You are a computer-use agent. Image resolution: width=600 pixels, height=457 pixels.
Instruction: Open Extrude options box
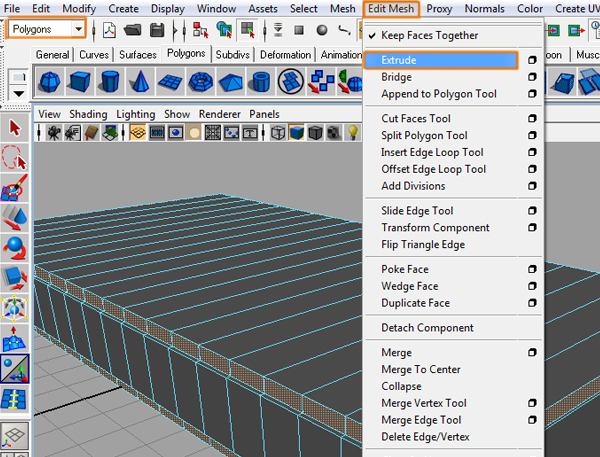[x=532, y=61]
